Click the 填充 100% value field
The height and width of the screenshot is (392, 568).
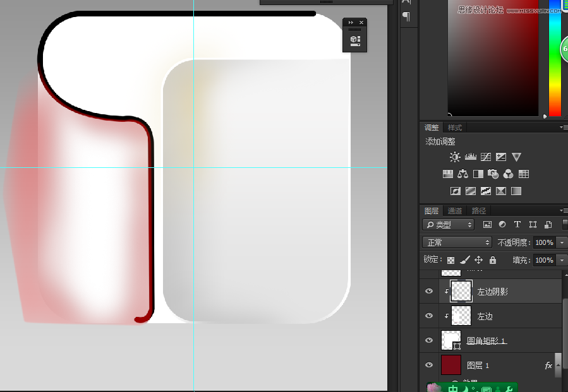544,260
